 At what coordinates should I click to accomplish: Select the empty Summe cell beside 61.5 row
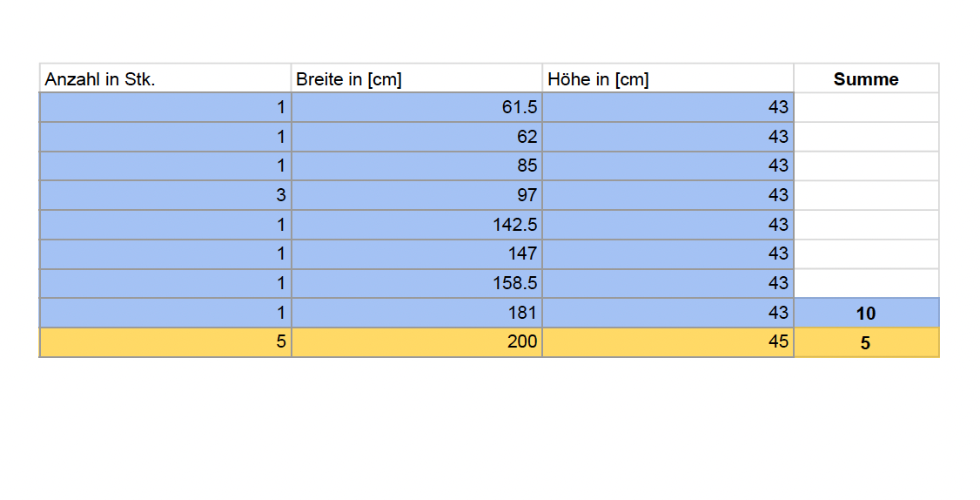(866, 107)
